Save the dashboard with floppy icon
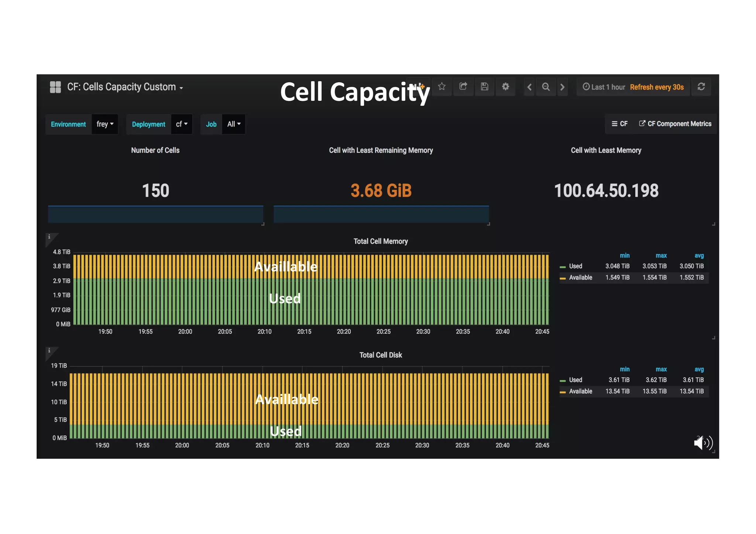 point(484,87)
